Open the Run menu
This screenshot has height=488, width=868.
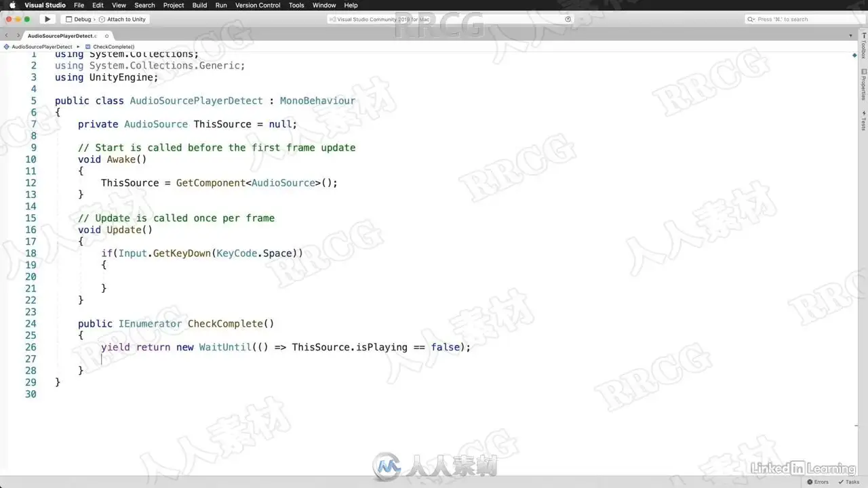[x=221, y=5]
